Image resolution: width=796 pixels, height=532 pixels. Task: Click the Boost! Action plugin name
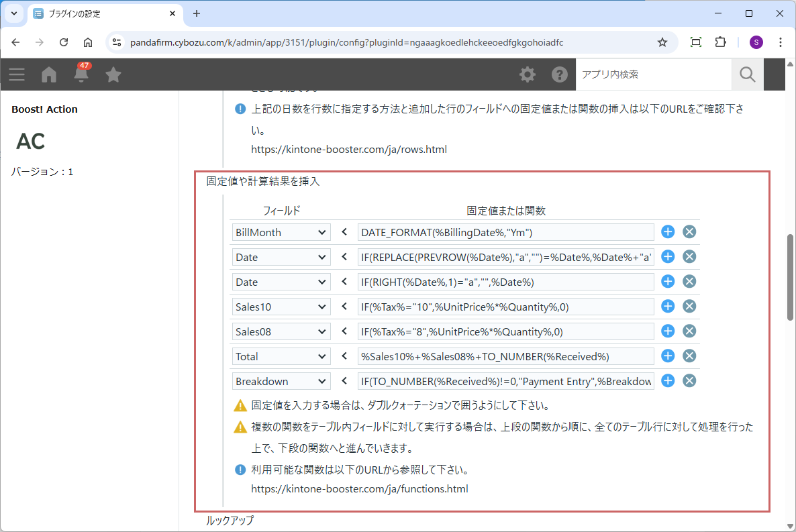(x=45, y=109)
